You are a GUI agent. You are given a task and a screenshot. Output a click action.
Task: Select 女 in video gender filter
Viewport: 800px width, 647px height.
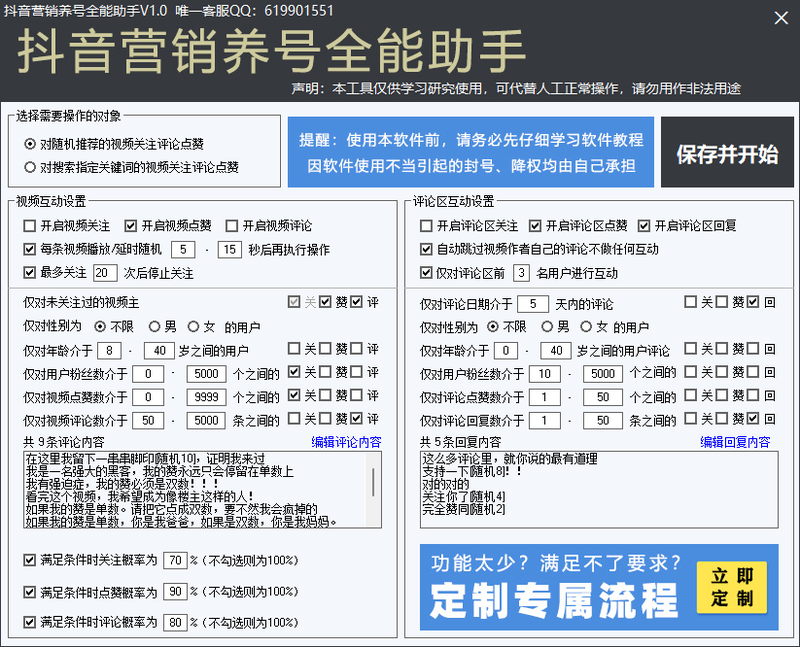tap(193, 326)
